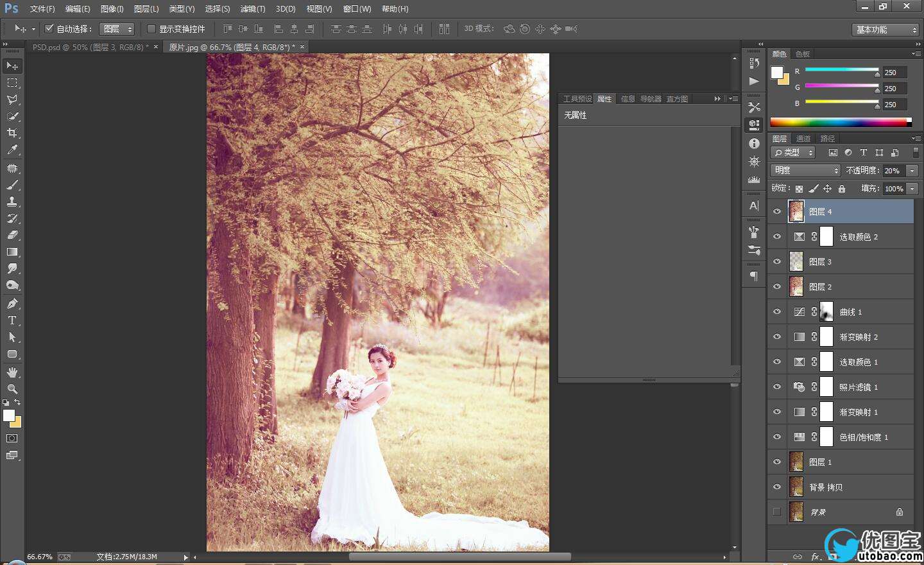
Task: Open the 明度 blend mode dropdown
Action: 805,170
